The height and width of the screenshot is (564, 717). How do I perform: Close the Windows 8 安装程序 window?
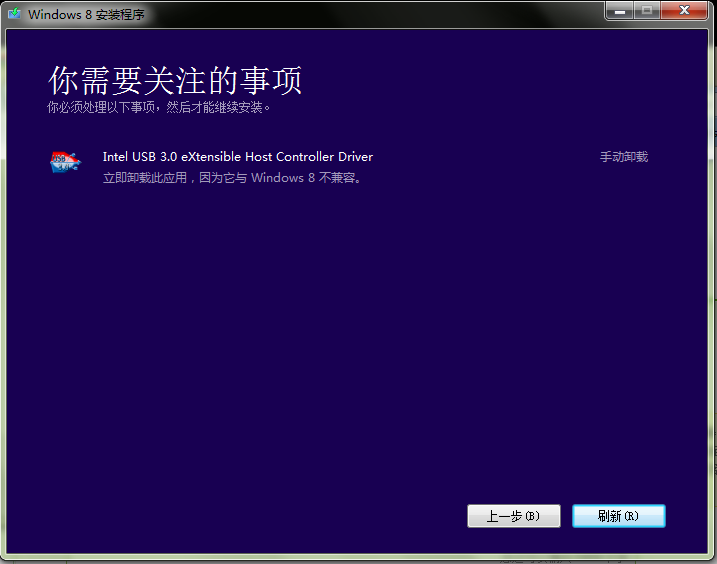point(684,11)
